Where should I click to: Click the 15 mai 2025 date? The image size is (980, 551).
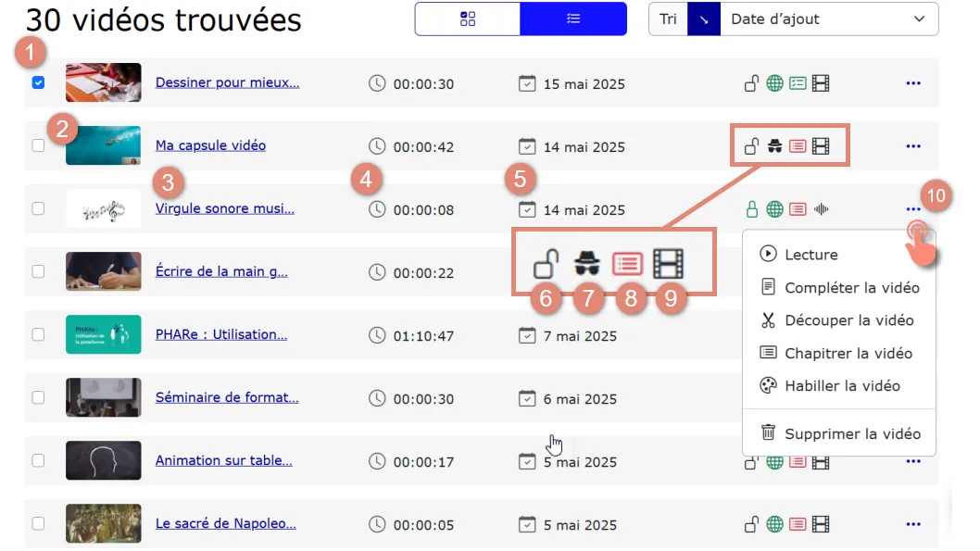[584, 84]
